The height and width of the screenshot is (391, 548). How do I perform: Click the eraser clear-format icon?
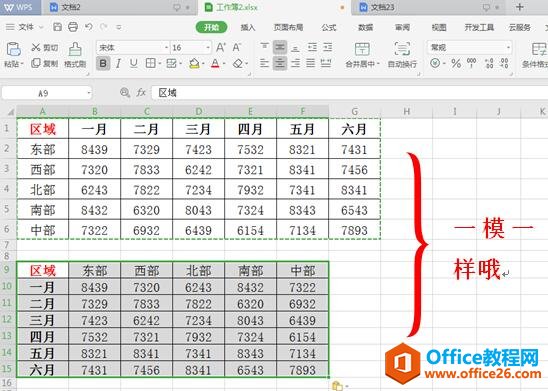tap(238, 64)
